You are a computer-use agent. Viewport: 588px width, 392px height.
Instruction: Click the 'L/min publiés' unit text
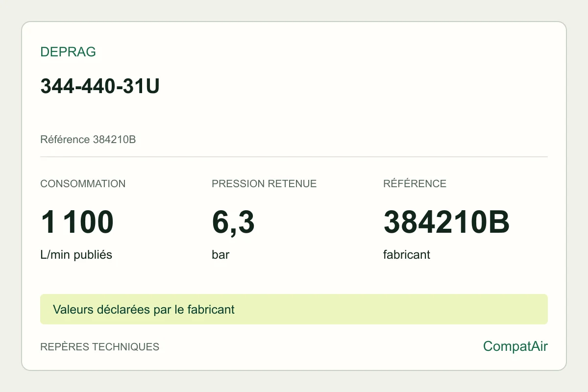(x=76, y=255)
